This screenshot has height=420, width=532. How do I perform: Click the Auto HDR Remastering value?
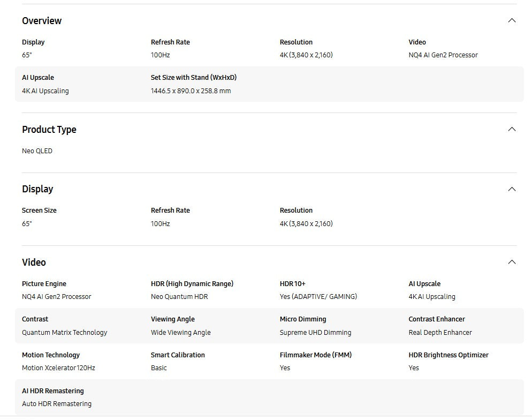point(57,404)
